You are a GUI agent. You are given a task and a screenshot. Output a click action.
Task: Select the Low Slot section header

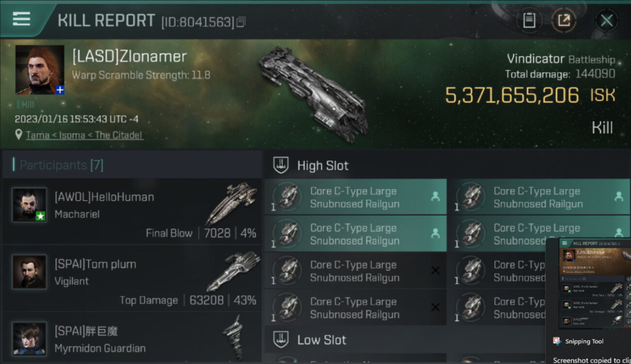[321, 340]
